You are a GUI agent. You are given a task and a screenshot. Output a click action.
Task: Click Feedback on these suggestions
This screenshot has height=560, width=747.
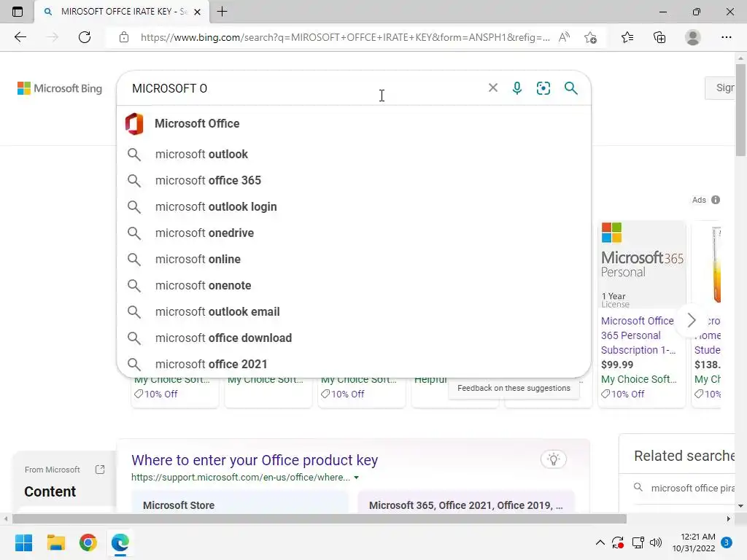click(514, 388)
